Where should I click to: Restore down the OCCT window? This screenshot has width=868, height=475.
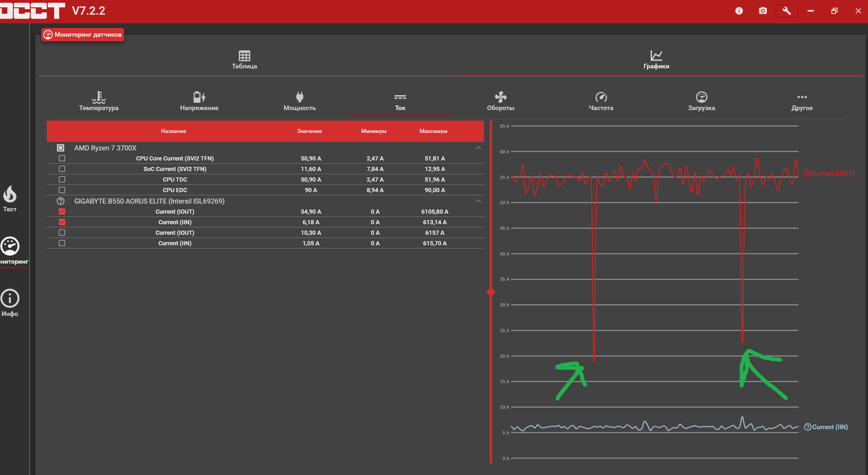[835, 11]
